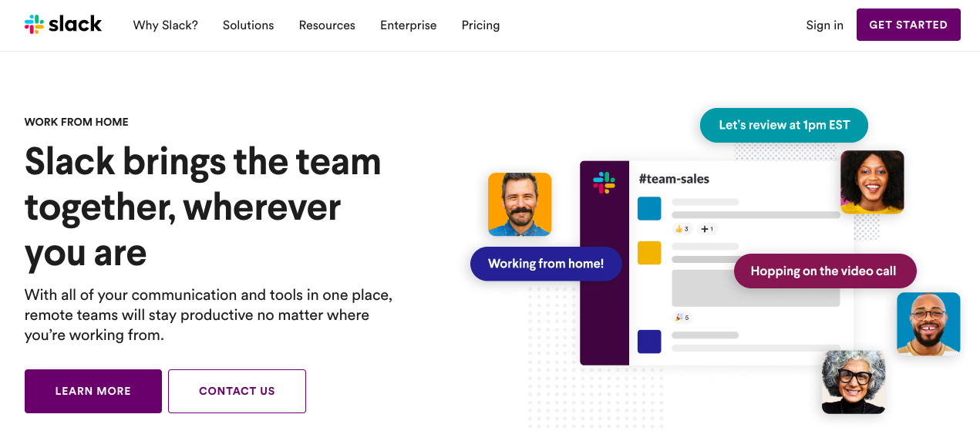
Task: Click the gray-haired woman with glasses photo
Action: point(853,382)
